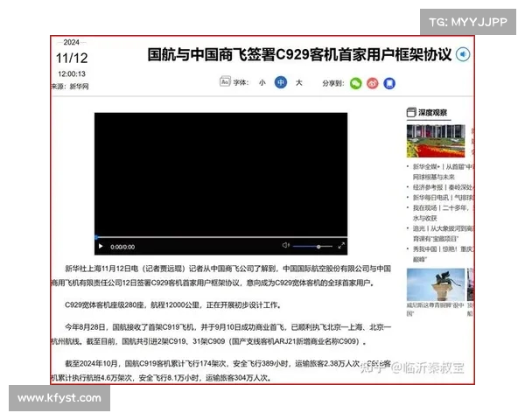Viewport: 525px width, 420px height.
Task: Open the 秀我中国 sidebar article link
Action: click(x=443, y=254)
